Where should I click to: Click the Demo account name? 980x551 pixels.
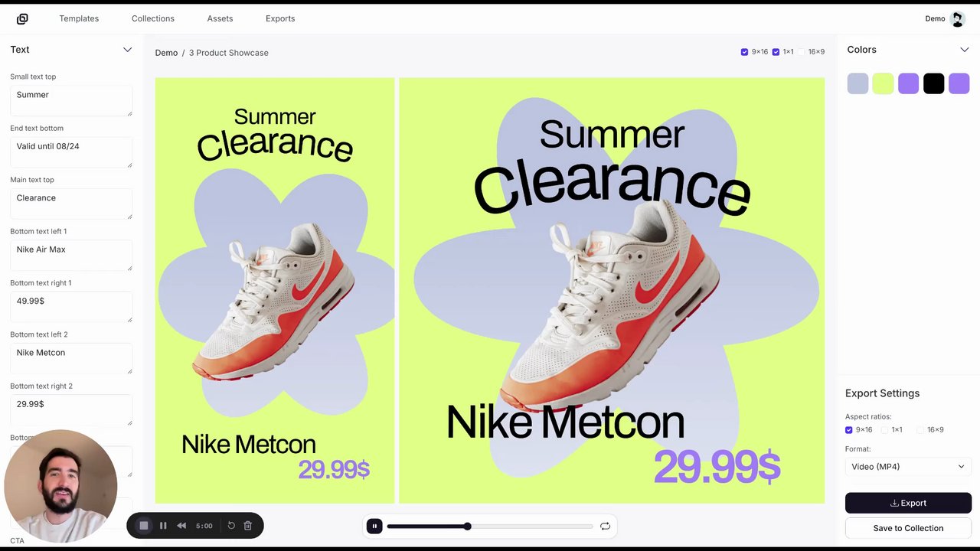(x=935, y=18)
